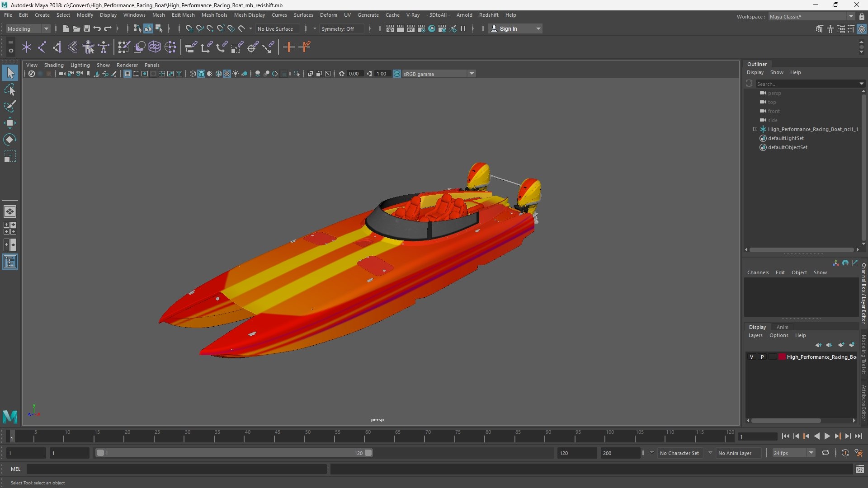Choose the Scale tool in toolbox
Image resolution: width=868 pixels, height=488 pixels.
pyautogui.click(x=10, y=156)
